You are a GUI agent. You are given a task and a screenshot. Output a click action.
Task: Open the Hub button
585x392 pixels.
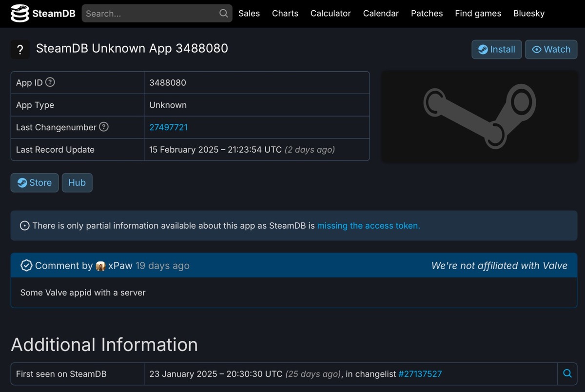(x=77, y=183)
